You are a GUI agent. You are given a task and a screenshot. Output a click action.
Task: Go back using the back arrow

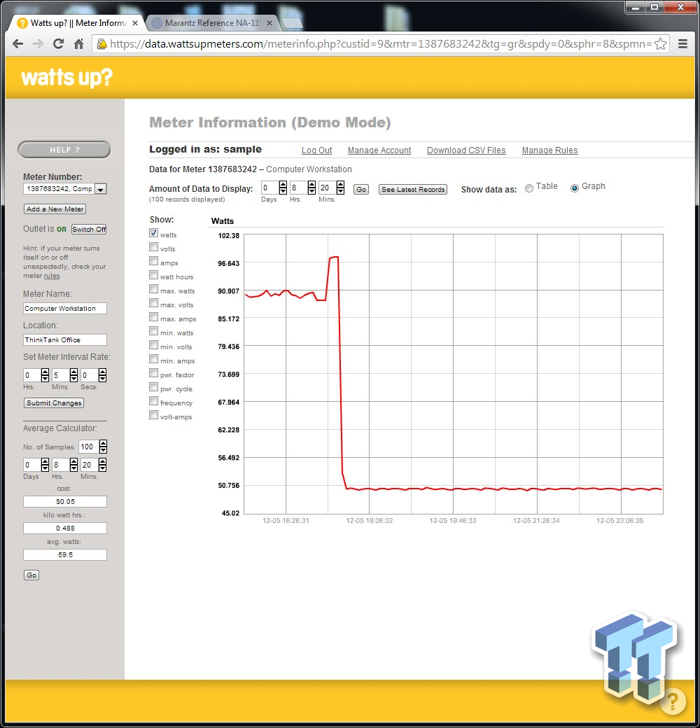click(x=17, y=43)
